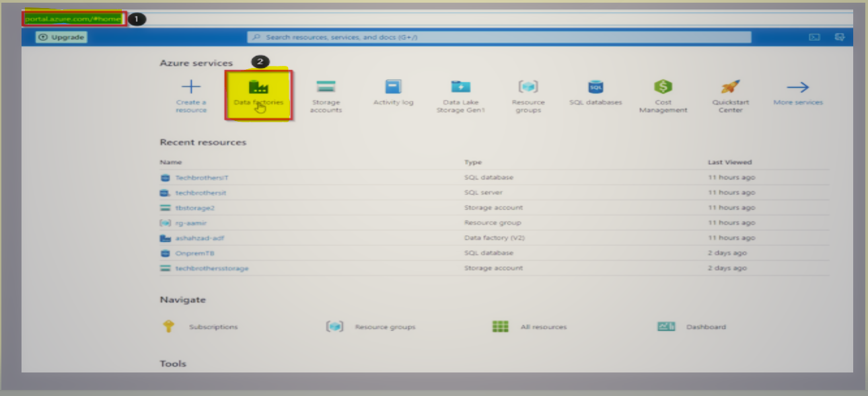Click Dashboard icon under Navigate
The height and width of the screenshot is (396, 868).
click(x=666, y=327)
